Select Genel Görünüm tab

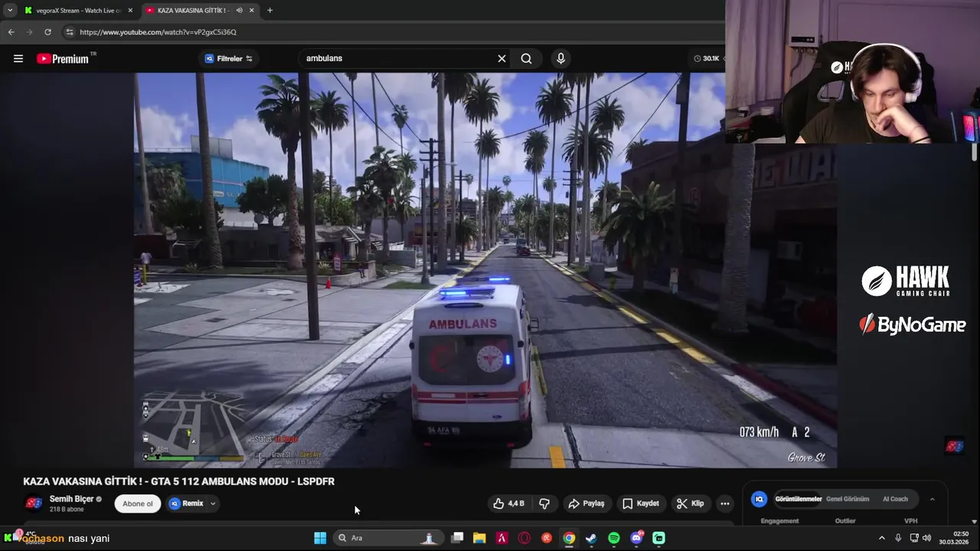[x=848, y=499]
